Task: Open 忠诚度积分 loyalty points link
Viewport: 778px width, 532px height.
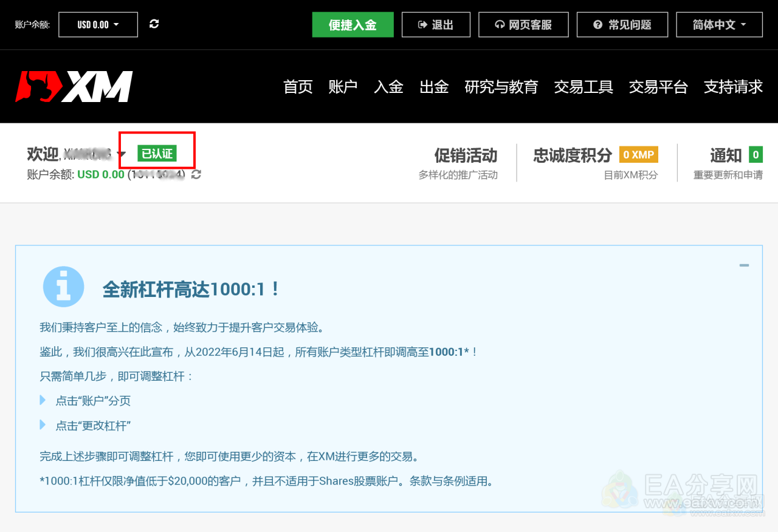Action: click(x=573, y=155)
